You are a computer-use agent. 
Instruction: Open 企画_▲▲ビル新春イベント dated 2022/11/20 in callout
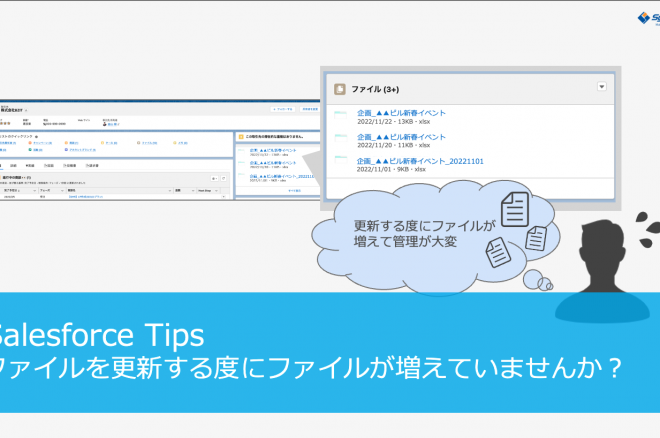tap(401, 137)
